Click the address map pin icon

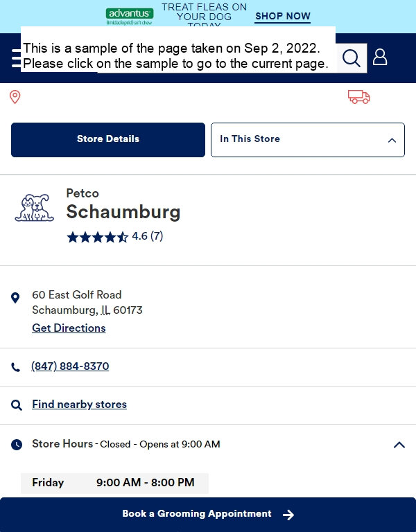coord(15,298)
